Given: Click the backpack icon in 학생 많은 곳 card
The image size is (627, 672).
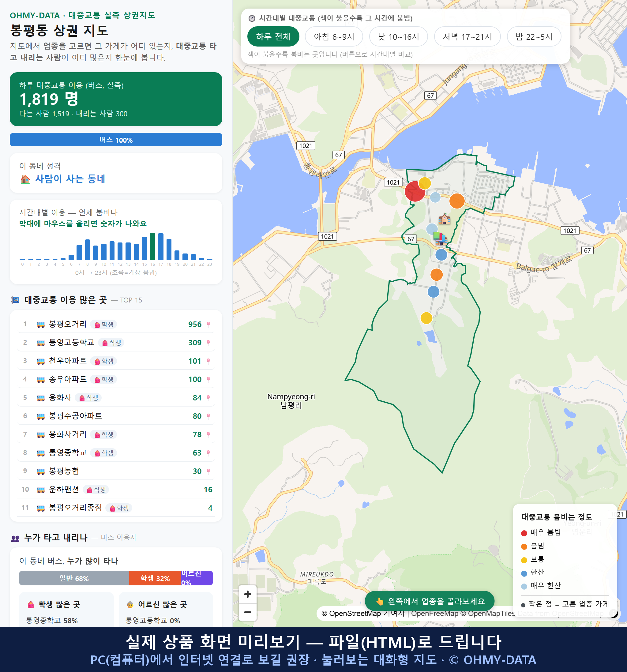Looking at the screenshot, I should coord(31,605).
